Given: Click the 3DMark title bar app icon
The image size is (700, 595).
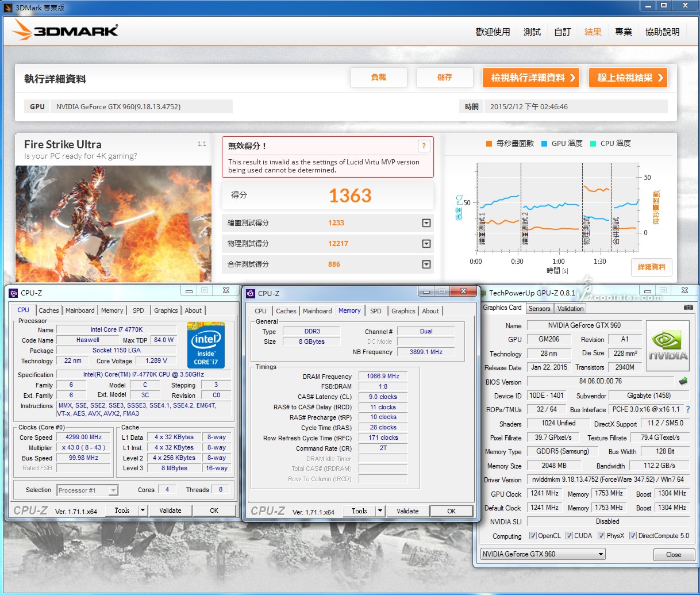Looking at the screenshot, I should [x=8, y=7].
